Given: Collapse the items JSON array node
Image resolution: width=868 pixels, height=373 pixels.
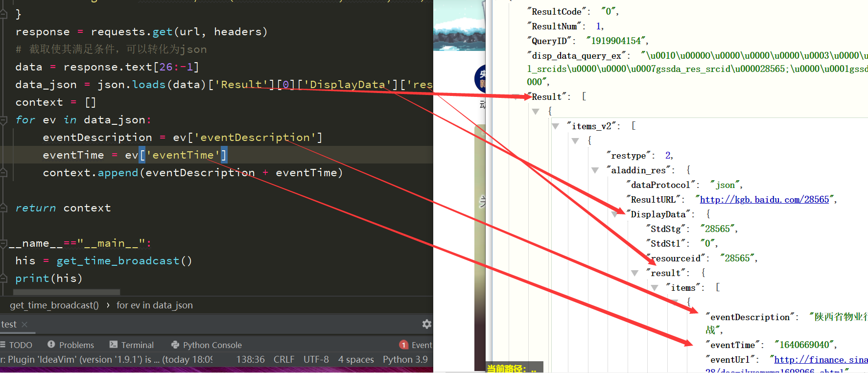Looking at the screenshot, I should (655, 288).
